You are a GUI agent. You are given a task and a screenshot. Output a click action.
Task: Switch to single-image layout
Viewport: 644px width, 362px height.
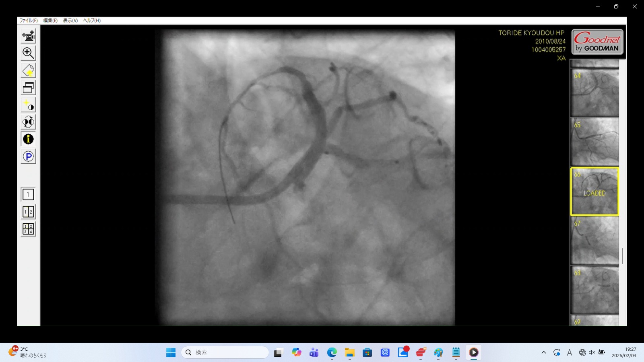click(28, 195)
